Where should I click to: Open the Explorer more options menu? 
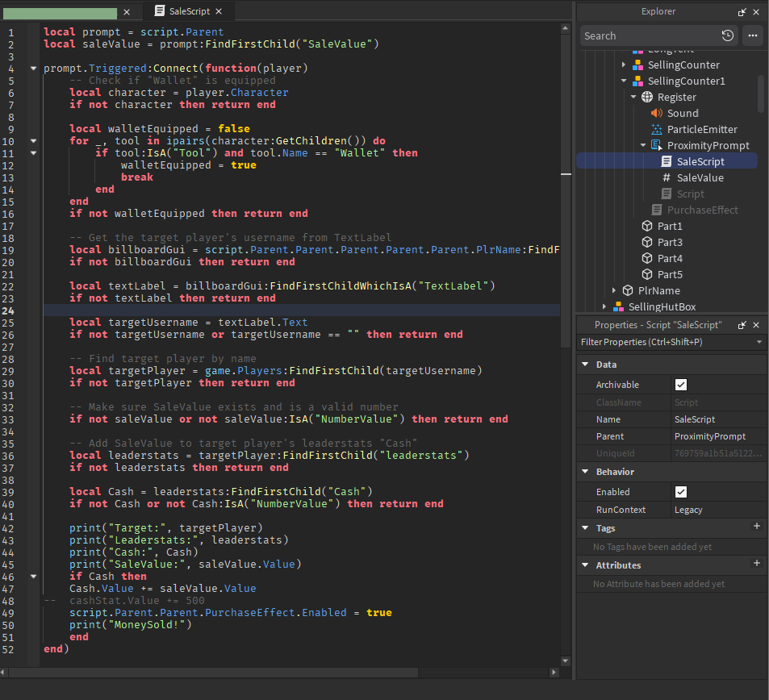[x=752, y=35]
